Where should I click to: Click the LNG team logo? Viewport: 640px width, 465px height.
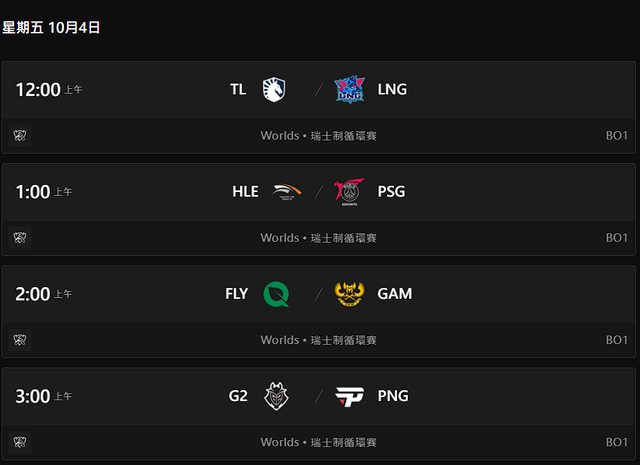click(x=349, y=90)
